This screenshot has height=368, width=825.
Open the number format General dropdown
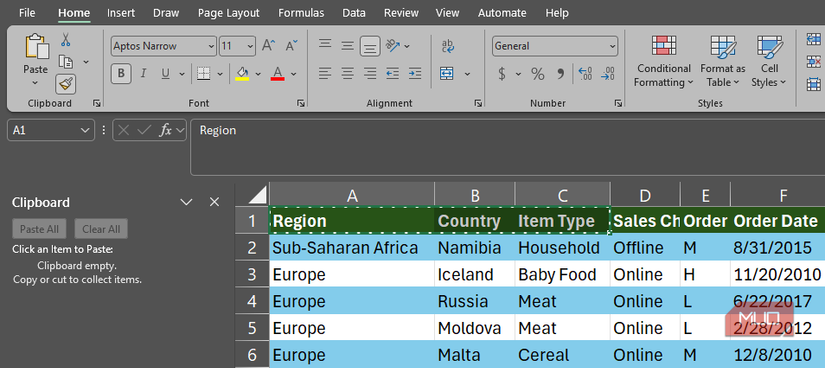[x=612, y=46]
